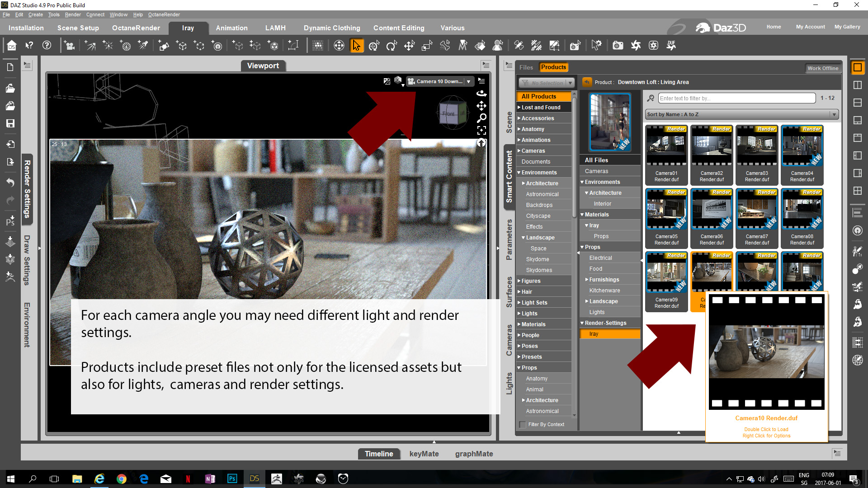
Task: Toggle the single-pane layout icon at right edge
Action: point(857,68)
